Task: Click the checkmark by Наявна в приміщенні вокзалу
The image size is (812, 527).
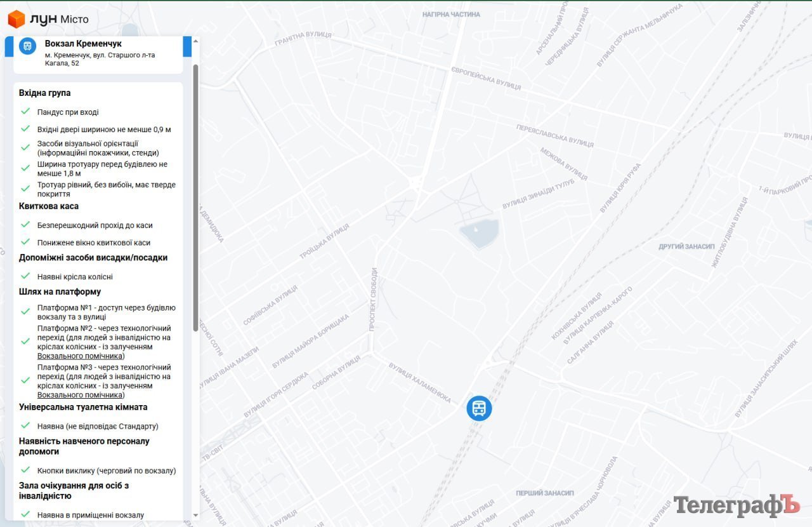Action: point(25,514)
